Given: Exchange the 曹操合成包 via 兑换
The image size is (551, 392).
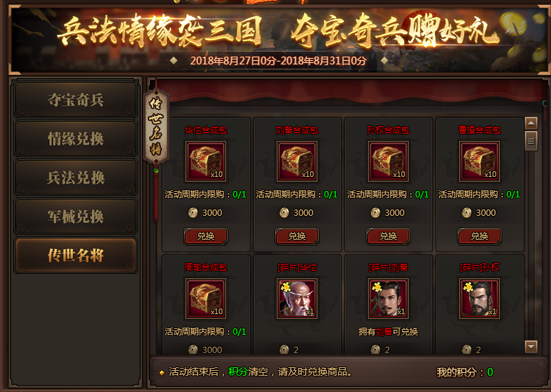Looking at the screenshot, I should click(480, 236).
